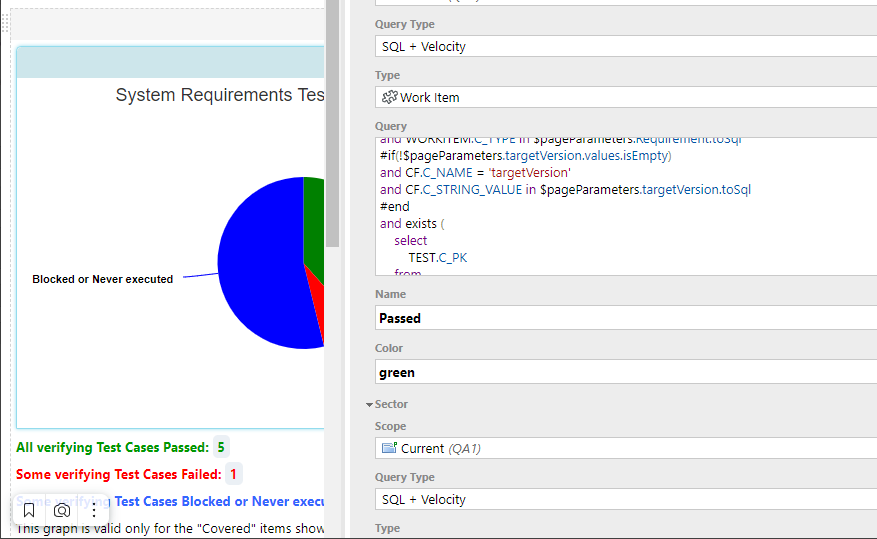Click the Color field containing green
Screen dimensions: 877x539
[x=626, y=372]
